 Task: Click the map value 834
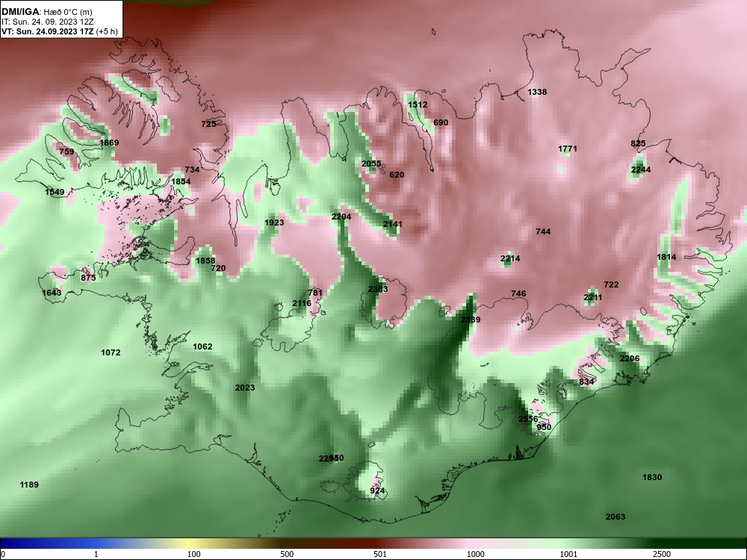tap(586, 382)
